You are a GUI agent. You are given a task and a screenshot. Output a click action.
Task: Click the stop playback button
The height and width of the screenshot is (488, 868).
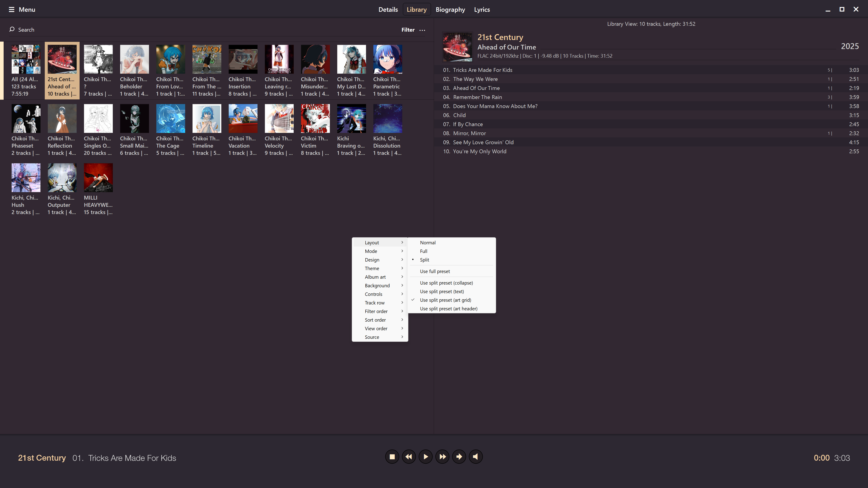[x=392, y=457]
